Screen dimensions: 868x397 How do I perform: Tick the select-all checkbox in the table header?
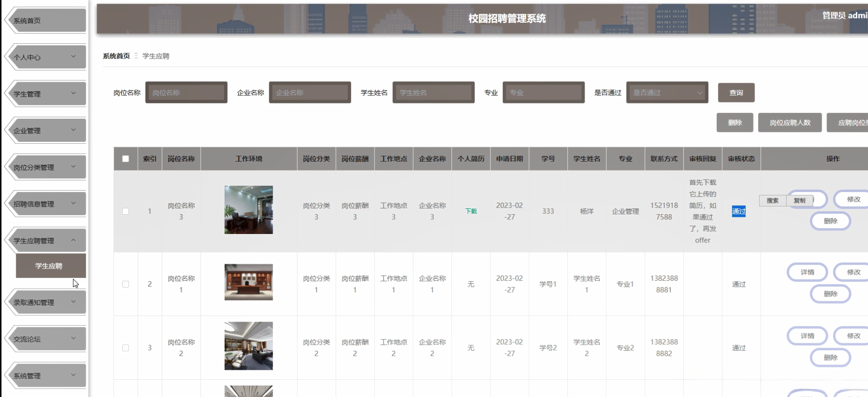pyautogui.click(x=126, y=159)
